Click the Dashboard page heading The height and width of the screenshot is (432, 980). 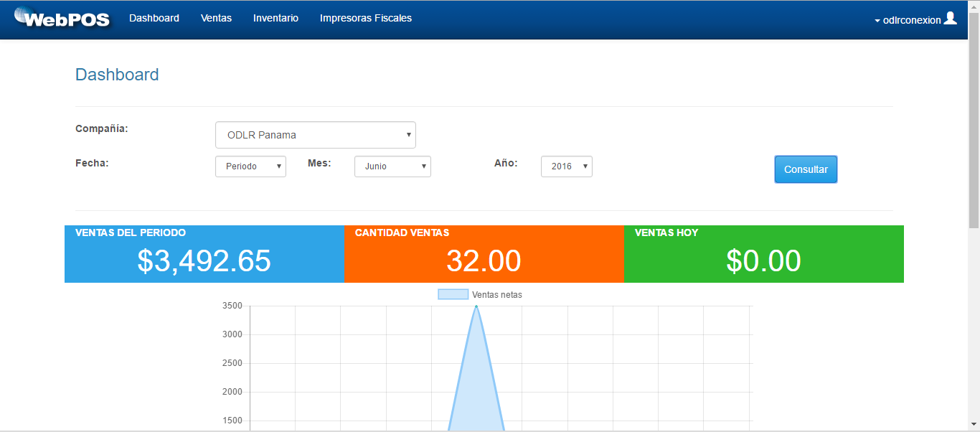117,74
